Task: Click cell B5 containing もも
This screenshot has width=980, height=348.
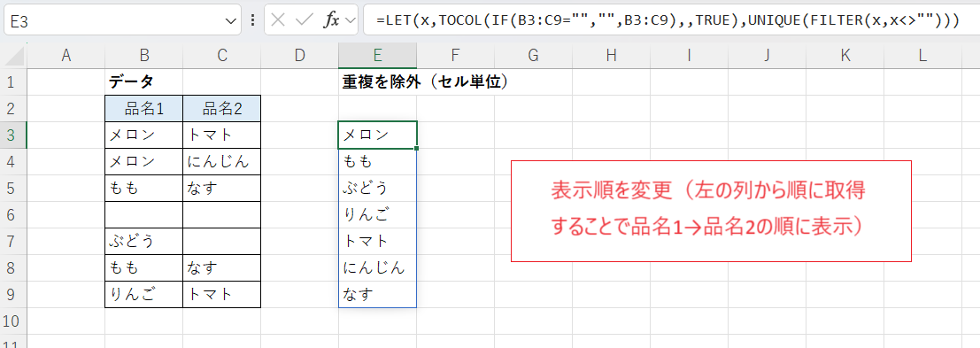Action: click(x=143, y=188)
